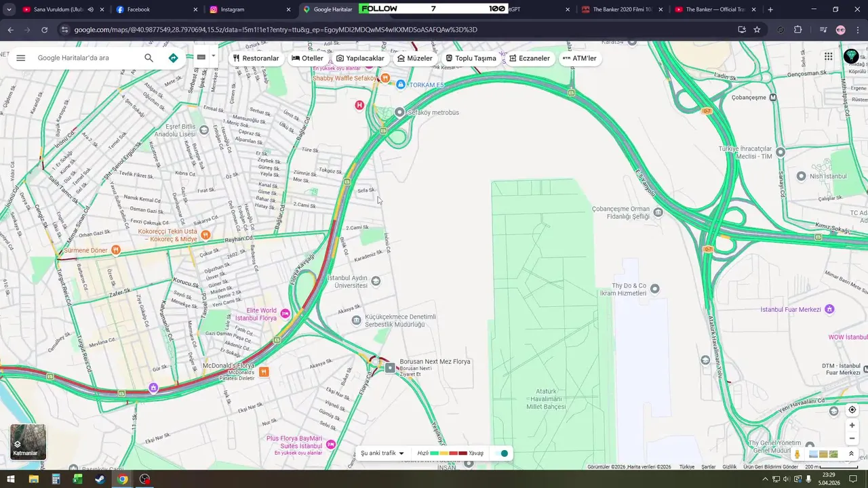Open a new Chrome tab
868x488 pixels.
(x=770, y=9)
